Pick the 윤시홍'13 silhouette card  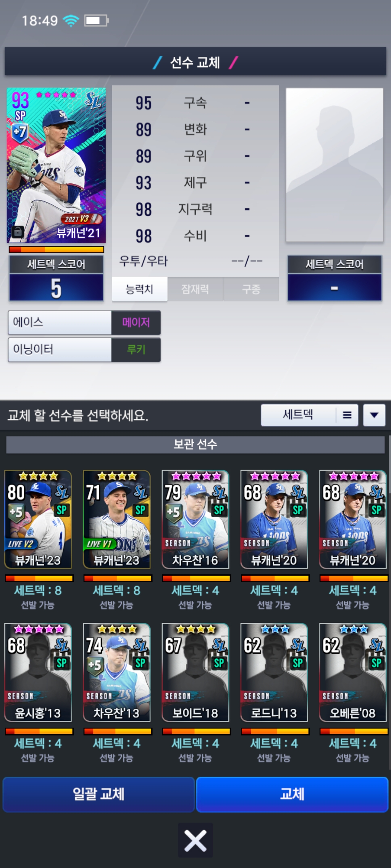[x=38, y=672]
